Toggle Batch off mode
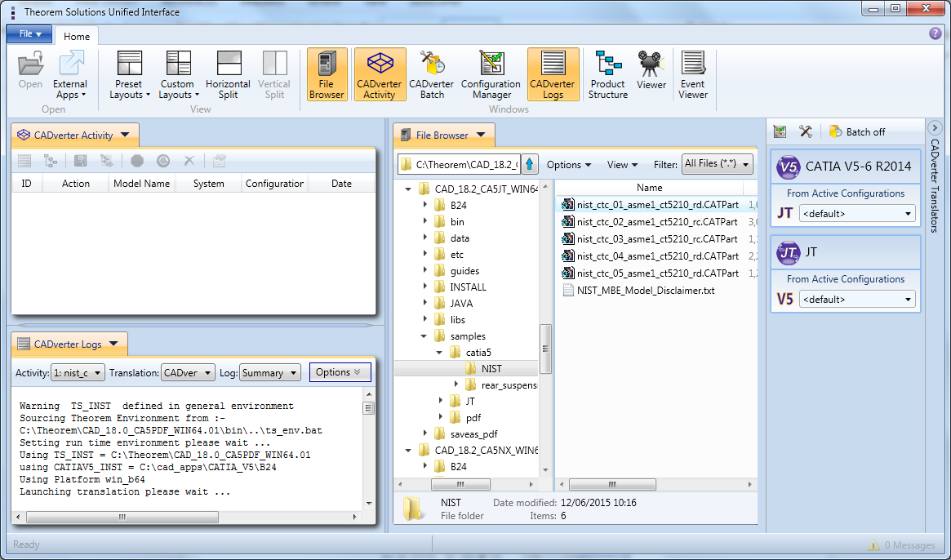 coord(858,131)
